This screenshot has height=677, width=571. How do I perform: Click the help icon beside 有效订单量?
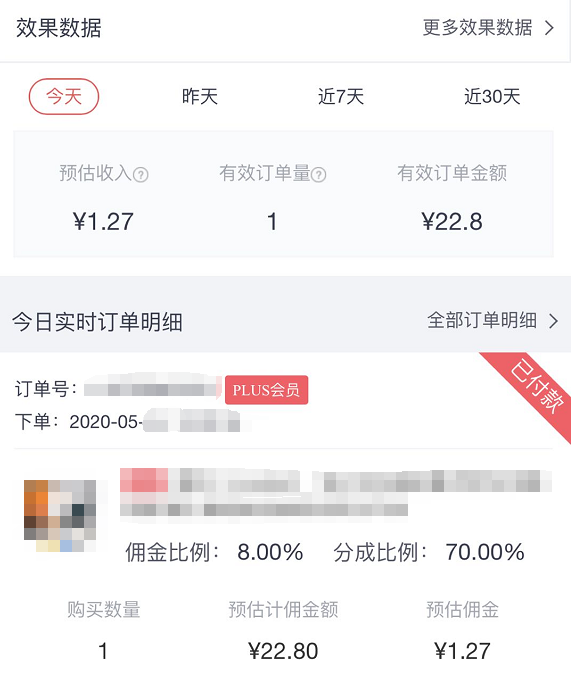pyautogui.click(x=318, y=175)
